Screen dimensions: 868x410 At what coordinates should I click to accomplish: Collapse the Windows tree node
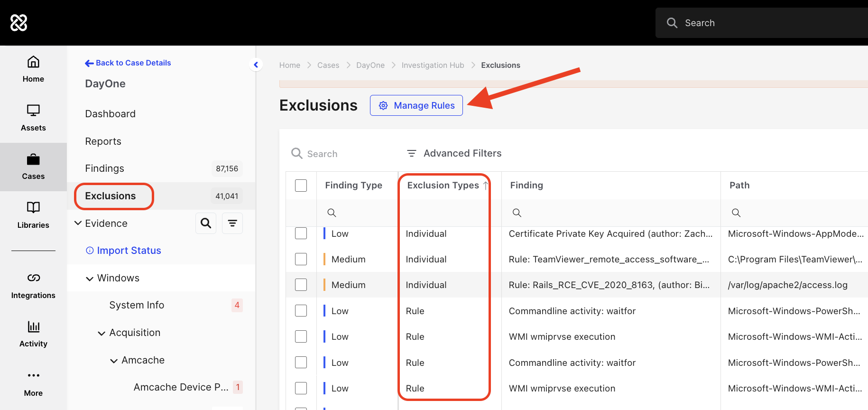[x=89, y=279]
